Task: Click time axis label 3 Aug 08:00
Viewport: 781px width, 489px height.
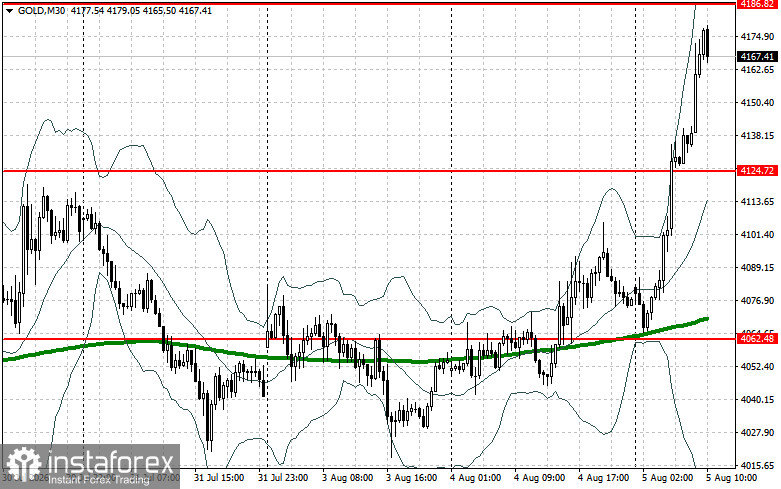Action: coord(347,478)
